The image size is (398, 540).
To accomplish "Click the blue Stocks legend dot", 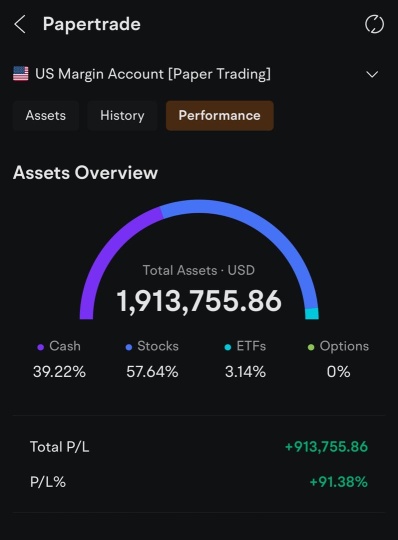I will pos(129,347).
